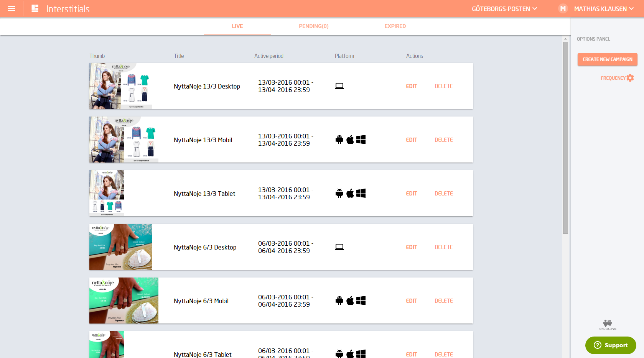Click Android icon in 13/3 Mobil row
644x358 pixels.
pyautogui.click(x=339, y=140)
